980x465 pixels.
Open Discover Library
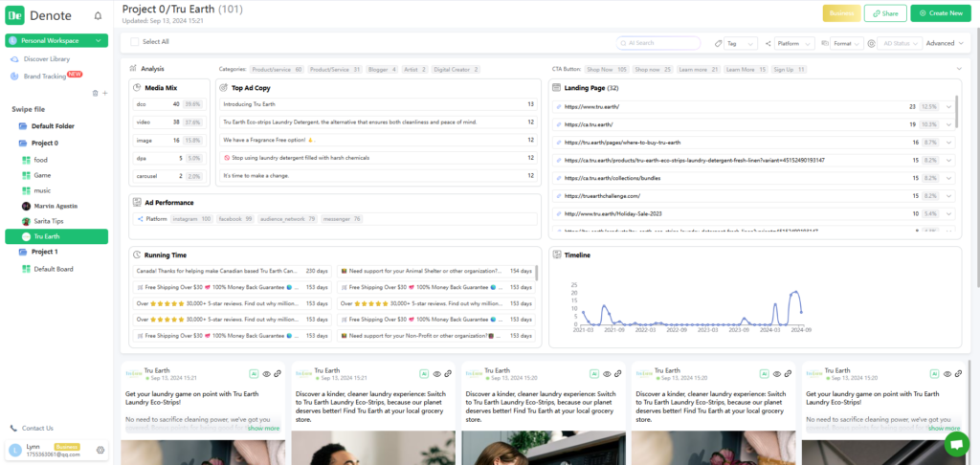coord(46,59)
